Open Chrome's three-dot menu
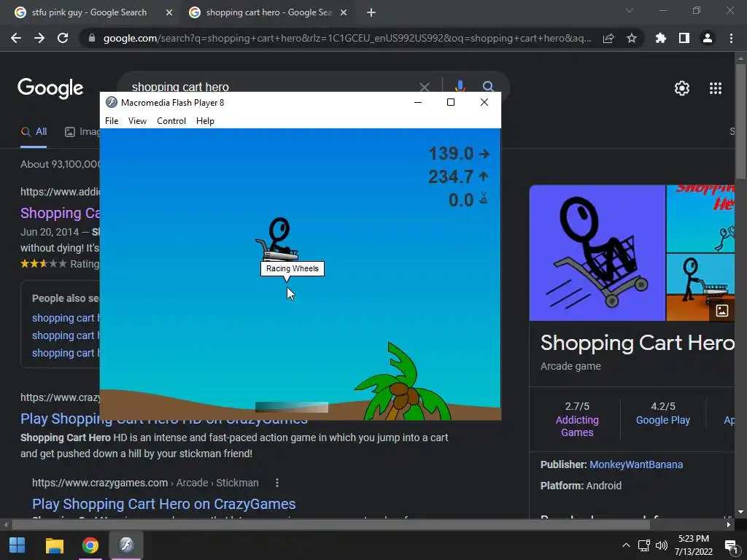The width and height of the screenshot is (747, 560). tap(731, 38)
